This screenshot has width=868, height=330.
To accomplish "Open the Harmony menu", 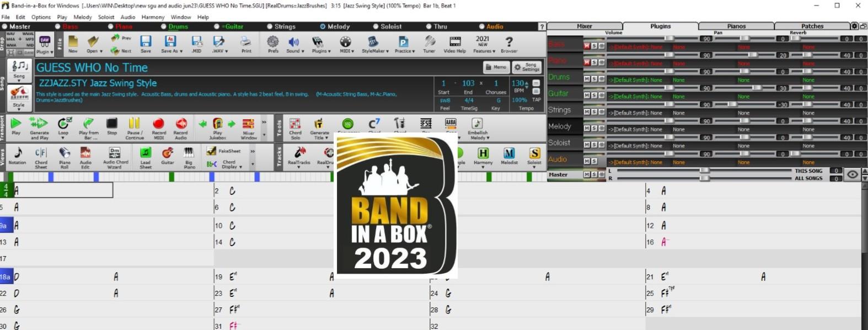I will pos(153,17).
